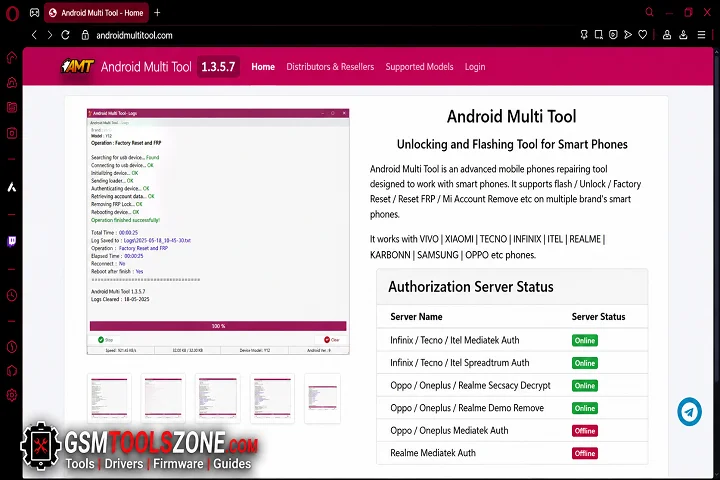Open the sidebar settings gear icon
This screenshot has width=720, height=480.
(12, 395)
